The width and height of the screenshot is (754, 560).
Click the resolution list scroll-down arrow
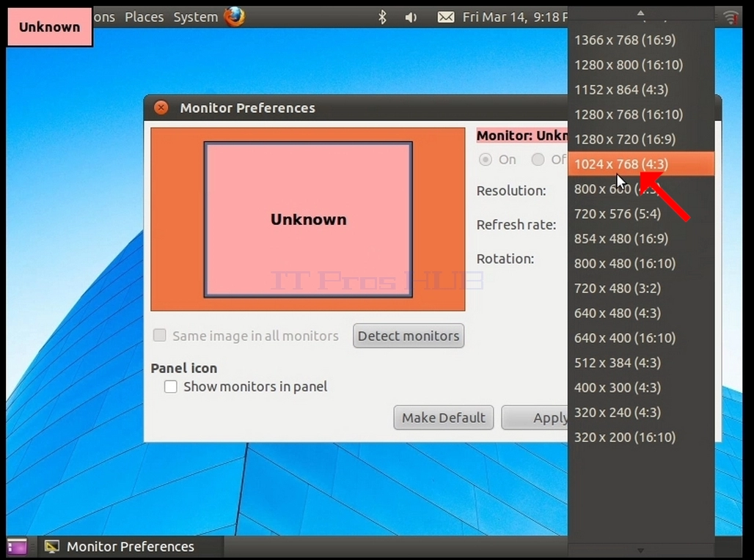tap(640, 550)
